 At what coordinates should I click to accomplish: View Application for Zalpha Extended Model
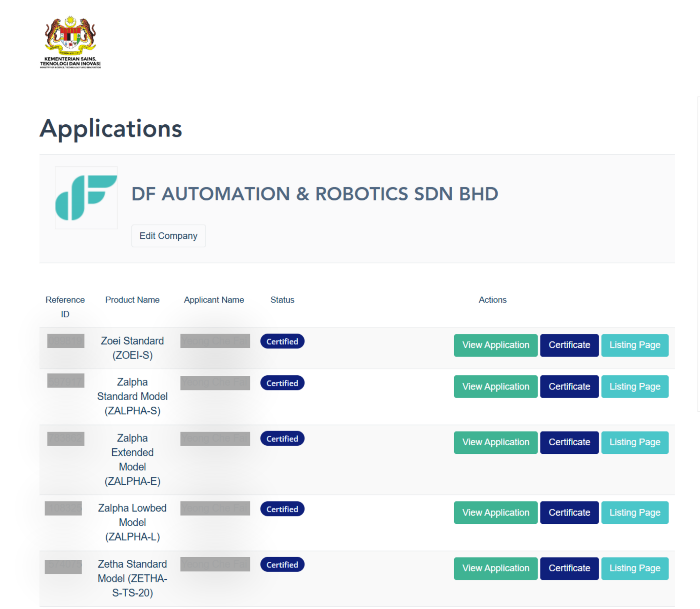[x=495, y=442]
